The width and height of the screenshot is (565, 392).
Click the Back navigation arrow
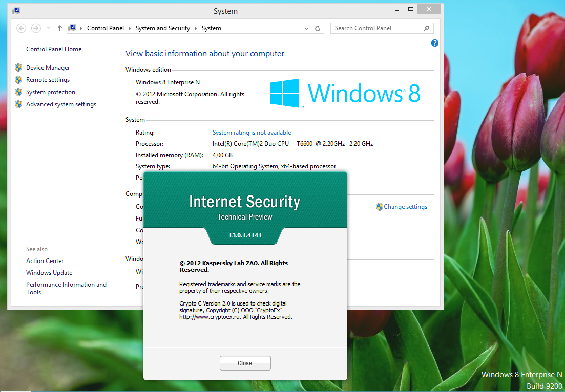tap(22, 28)
